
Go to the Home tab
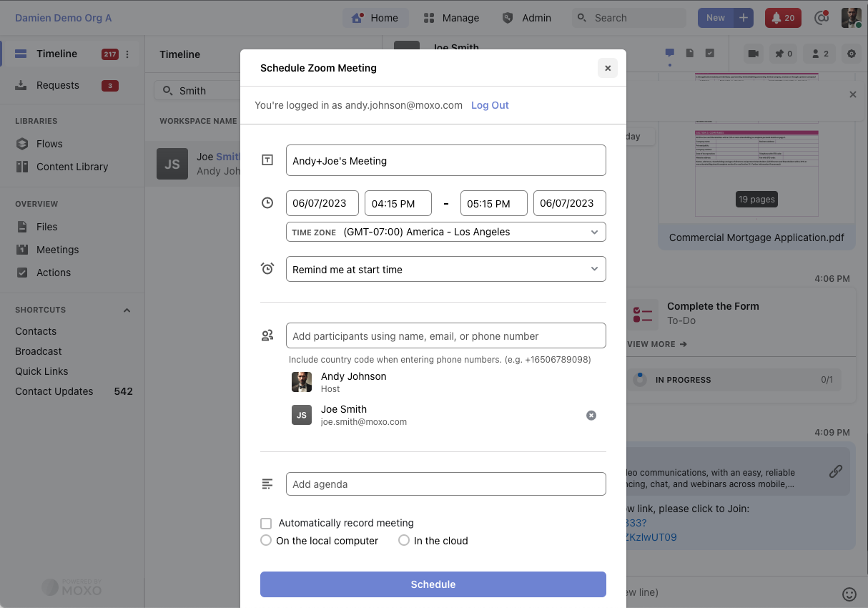coord(375,18)
